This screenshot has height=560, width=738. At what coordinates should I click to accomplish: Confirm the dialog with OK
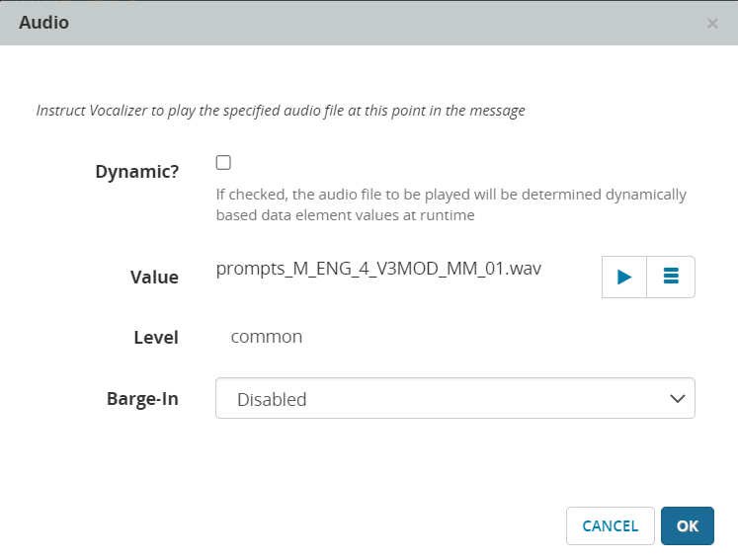687,526
